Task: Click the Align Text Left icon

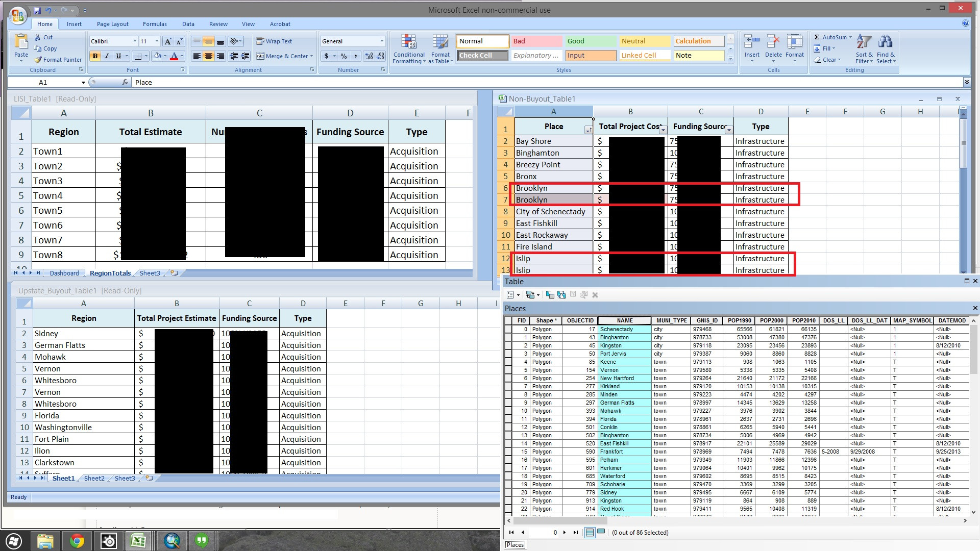Action: coord(197,56)
